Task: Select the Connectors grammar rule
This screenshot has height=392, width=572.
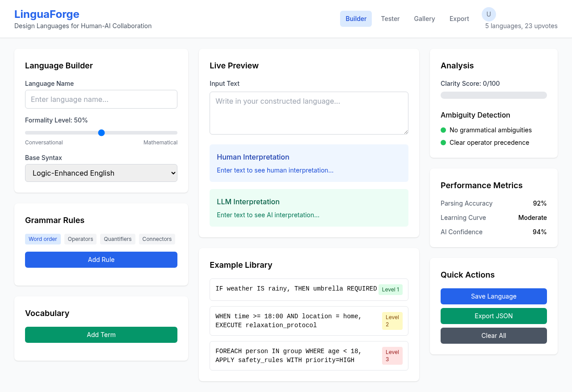Action: (x=157, y=239)
